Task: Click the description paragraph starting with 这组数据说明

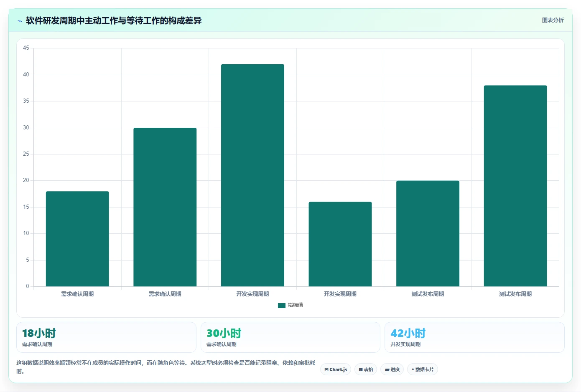Action: (x=166, y=367)
